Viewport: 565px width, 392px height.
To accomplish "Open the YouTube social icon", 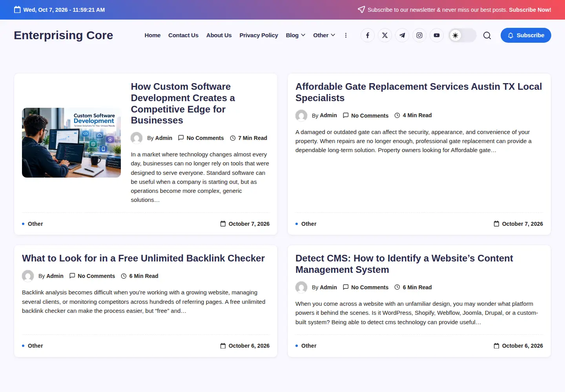I will pos(437,35).
